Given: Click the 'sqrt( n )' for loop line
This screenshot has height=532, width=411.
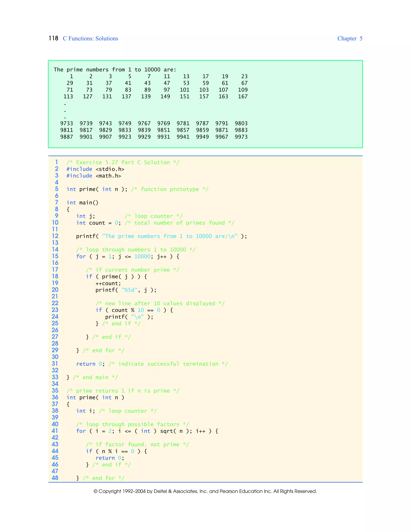Looking at the screenshot, I should pos(147,431).
